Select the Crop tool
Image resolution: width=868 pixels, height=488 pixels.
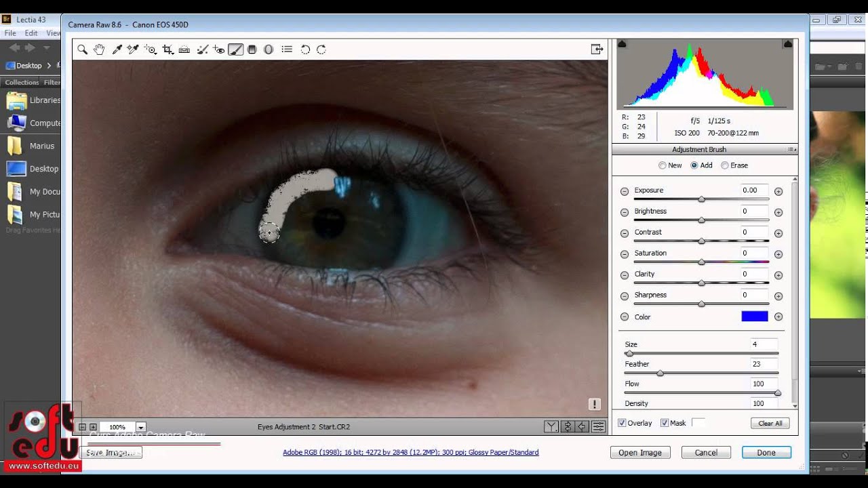tap(167, 49)
